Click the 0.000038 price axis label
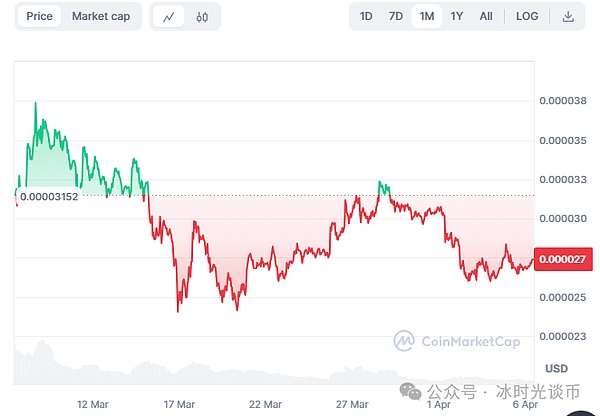This screenshot has height=416, width=600. pyautogui.click(x=562, y=101)
